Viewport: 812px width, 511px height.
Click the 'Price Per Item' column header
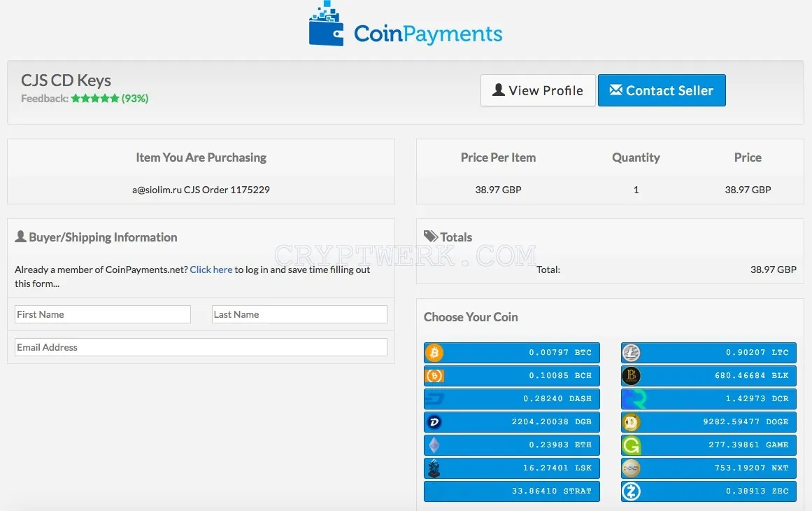coord(498,157)
